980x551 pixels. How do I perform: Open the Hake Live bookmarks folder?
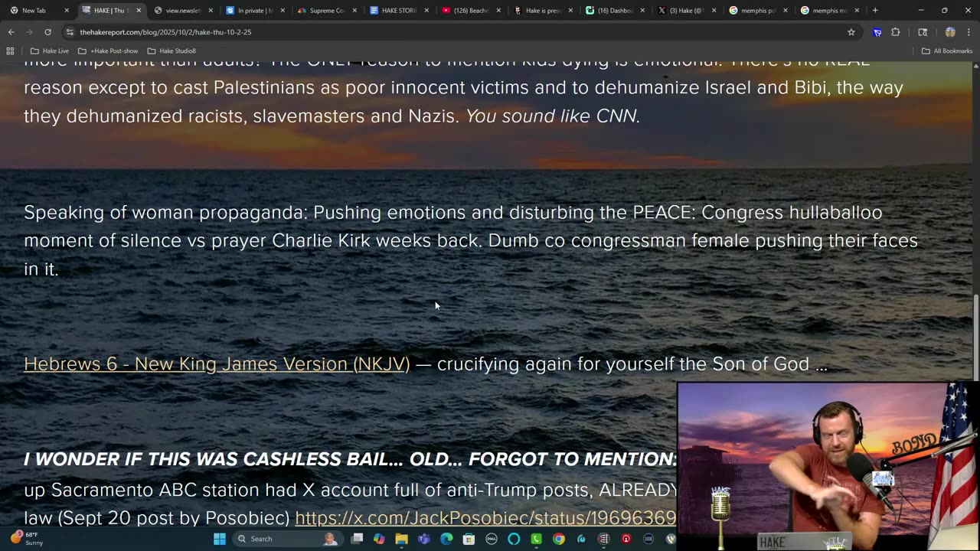(x=50, y=51)
